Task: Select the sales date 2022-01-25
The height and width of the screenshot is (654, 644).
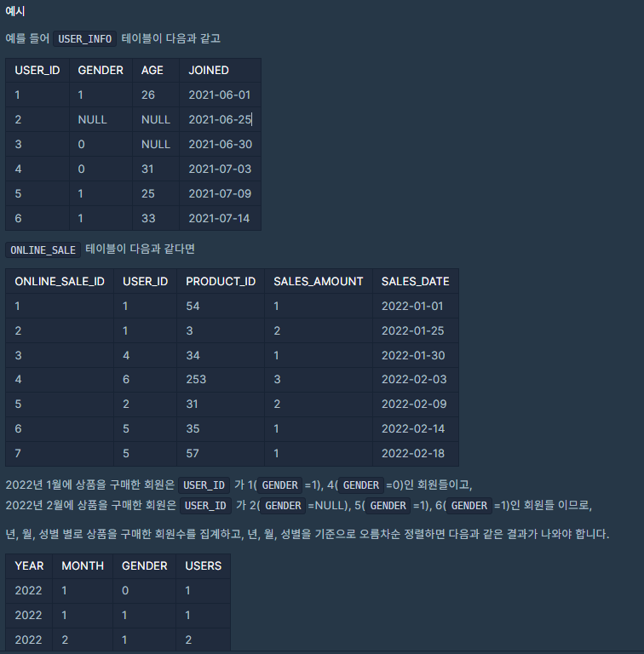Action: pyautogui.click(x=413, y=330)
